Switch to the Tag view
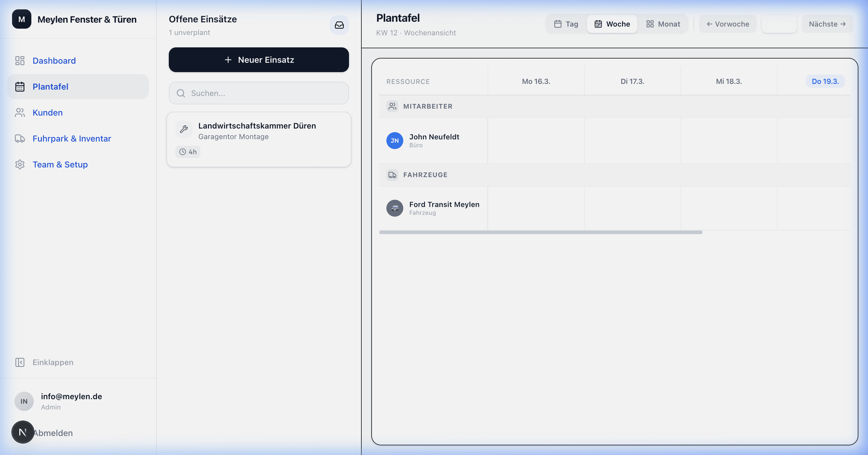Screen dimensions: 868x455 [566, 24]
